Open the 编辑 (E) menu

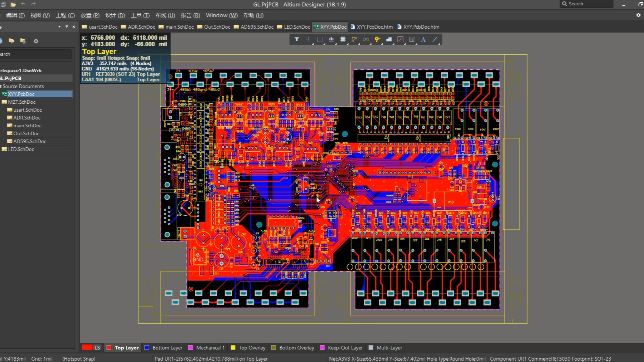(x=15, y=15)
